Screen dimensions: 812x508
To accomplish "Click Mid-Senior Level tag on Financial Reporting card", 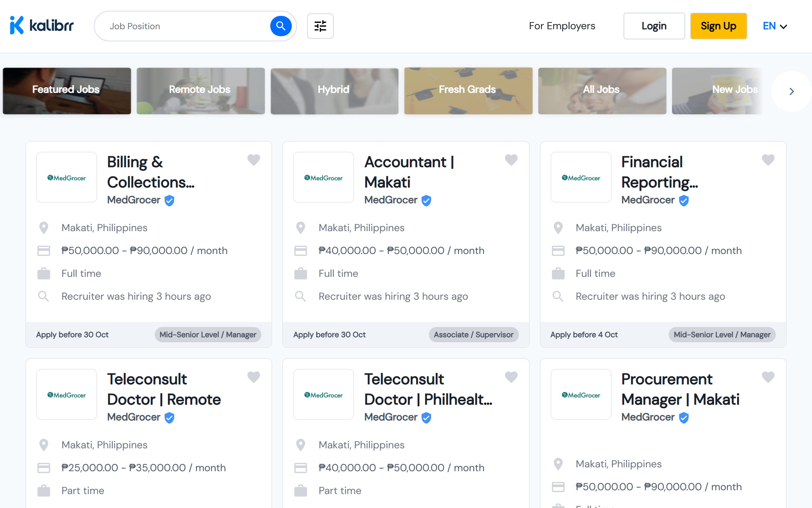I will click(x=722, y=335).
